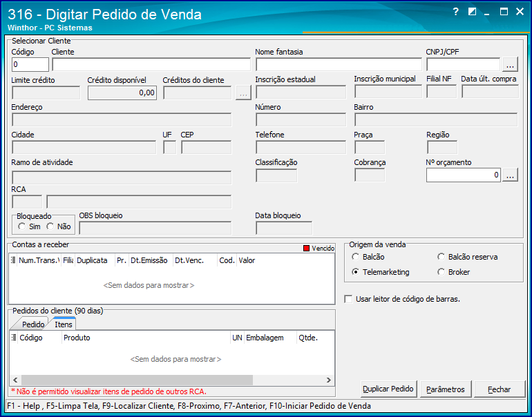The height and width of the screenshot is (417, 532).
Task: Click the Crédito disponível field showing 0,00
Action: (x=122, y=93)
